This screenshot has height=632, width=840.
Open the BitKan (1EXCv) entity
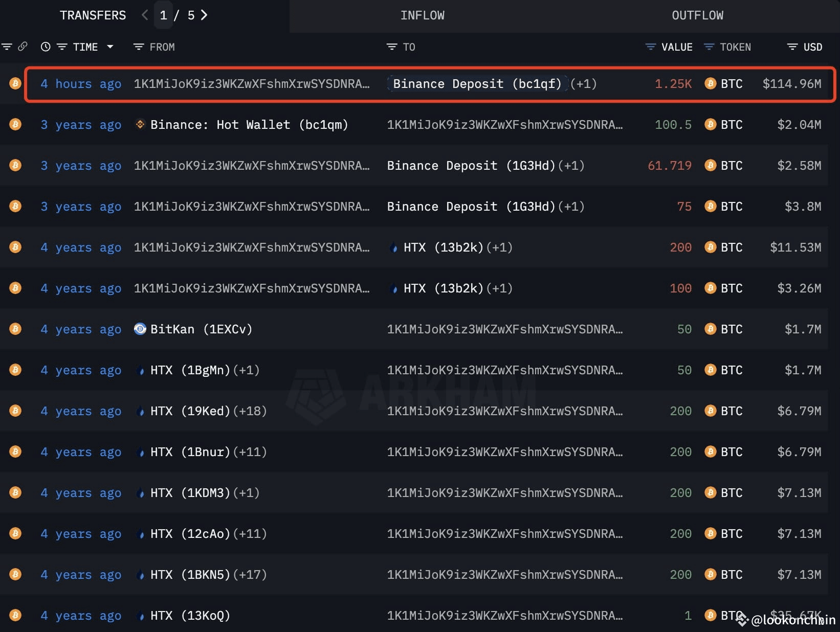[x=201, y=329]
